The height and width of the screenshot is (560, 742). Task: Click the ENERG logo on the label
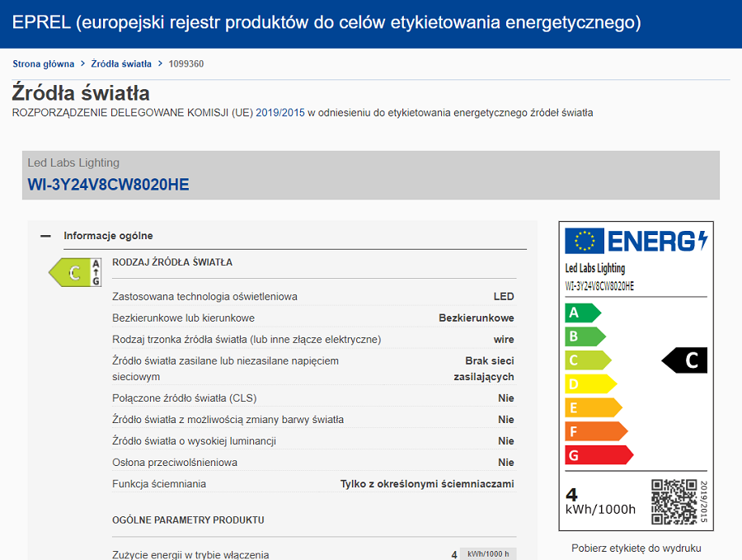[657, 241]
